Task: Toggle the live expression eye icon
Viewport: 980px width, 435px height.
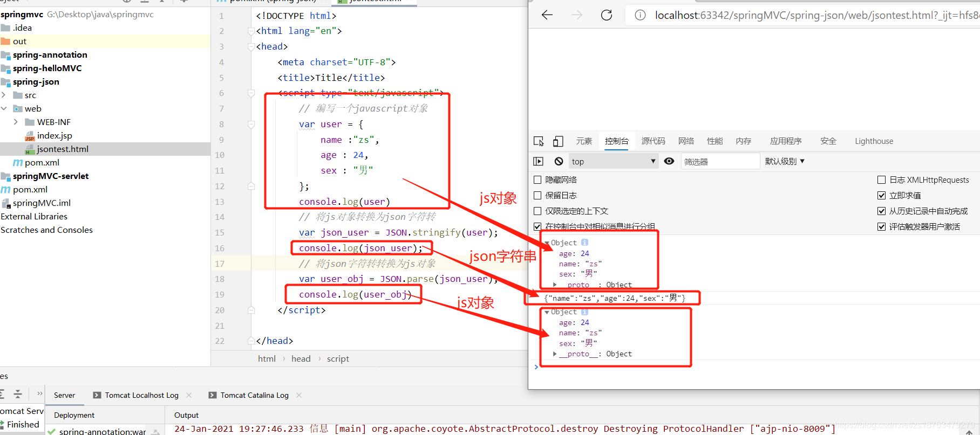Action: (669, 161)
